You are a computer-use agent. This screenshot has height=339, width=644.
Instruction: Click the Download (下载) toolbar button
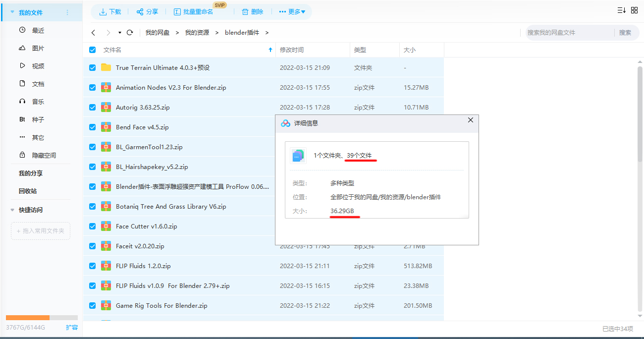(110, 11)
